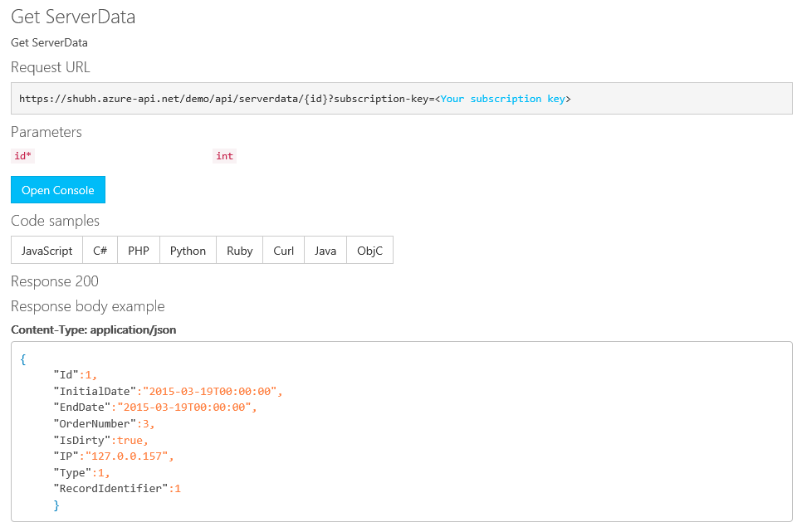Open the Python code sample tab

pyautogui.click(x=188, y=251)
